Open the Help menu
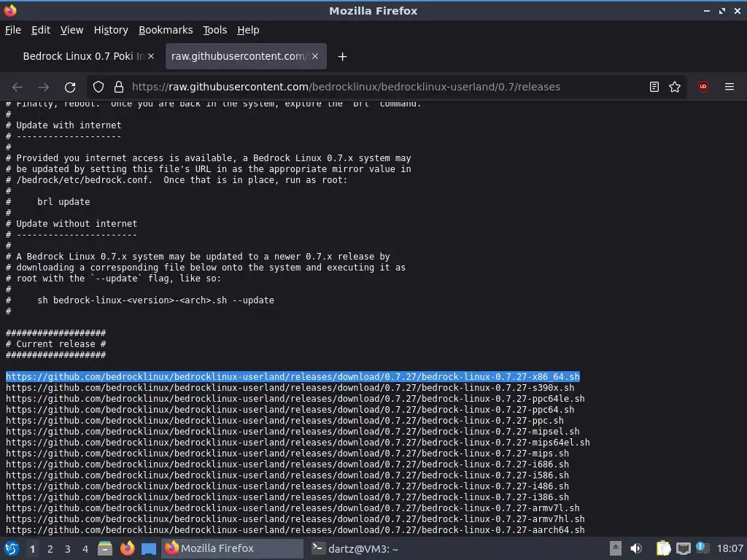The height and width of the screenshot is (560, 747). 248,30
